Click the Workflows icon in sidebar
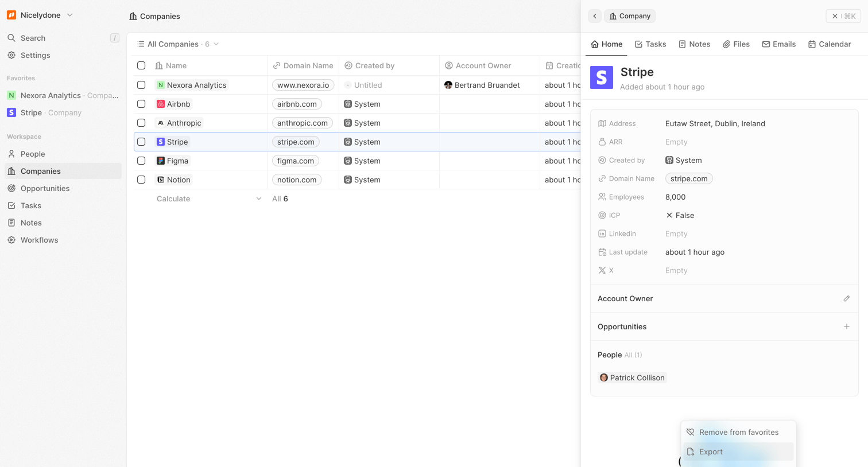868x467 pixels. coord(11,240)
